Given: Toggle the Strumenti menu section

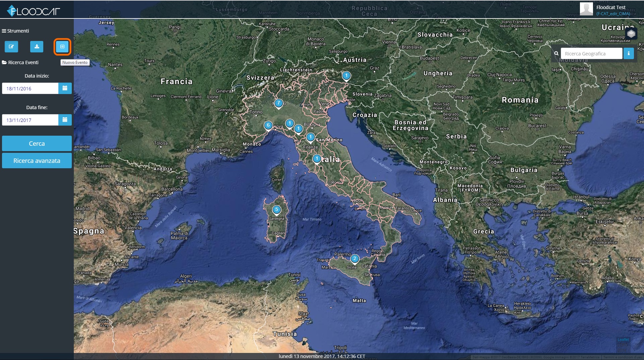Looking at the screenshot, I should click(15, 31).
